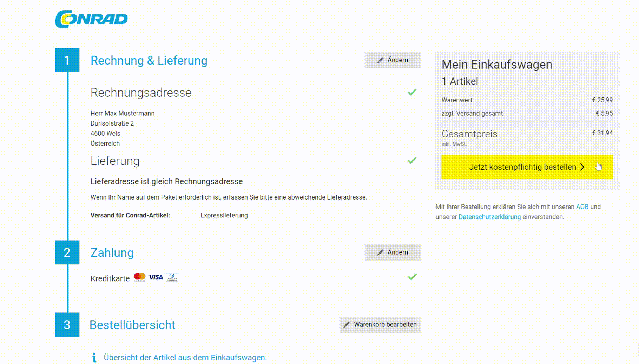The width and height of the screenshot is (639, 364).
Task: Open the Datenschutzerklärung link
Action: pos(489,217)
